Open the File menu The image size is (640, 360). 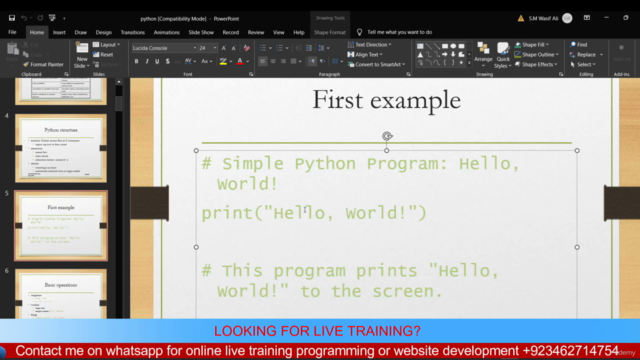tap(12, 32)
